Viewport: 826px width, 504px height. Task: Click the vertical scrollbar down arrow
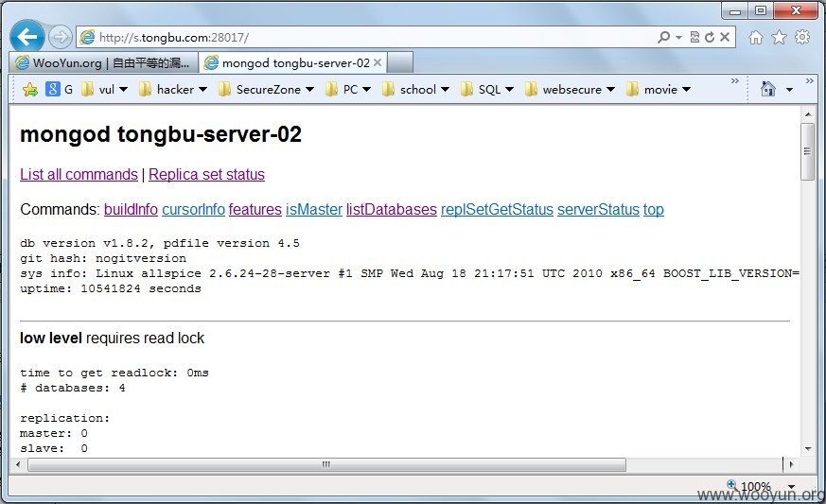(808, 449)
